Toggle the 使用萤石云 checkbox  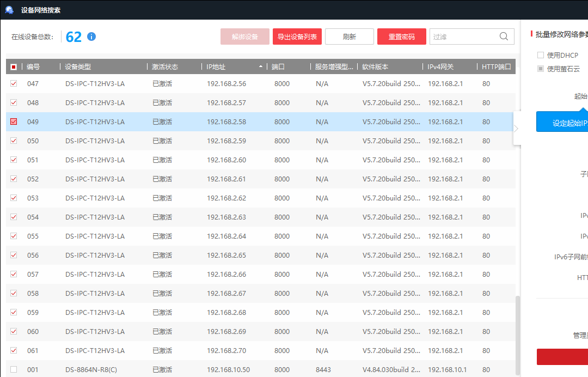click(x=541, y=69)
